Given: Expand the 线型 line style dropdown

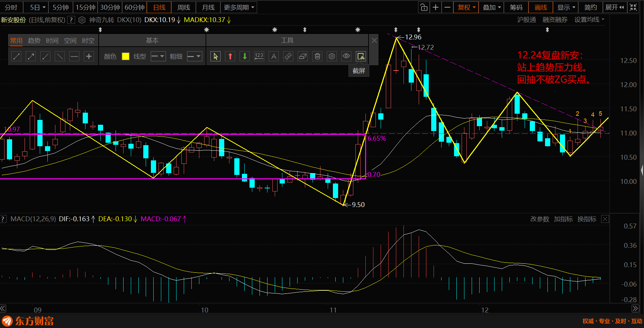Looking at the screenshot, I should 158,56.
